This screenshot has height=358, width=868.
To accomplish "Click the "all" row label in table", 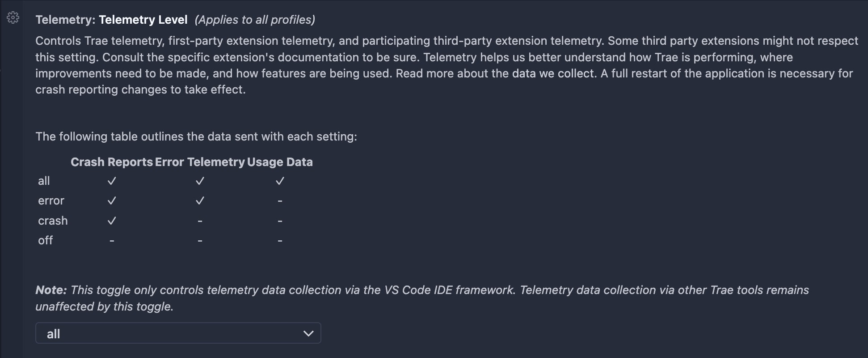I will (x=44, y=181).
